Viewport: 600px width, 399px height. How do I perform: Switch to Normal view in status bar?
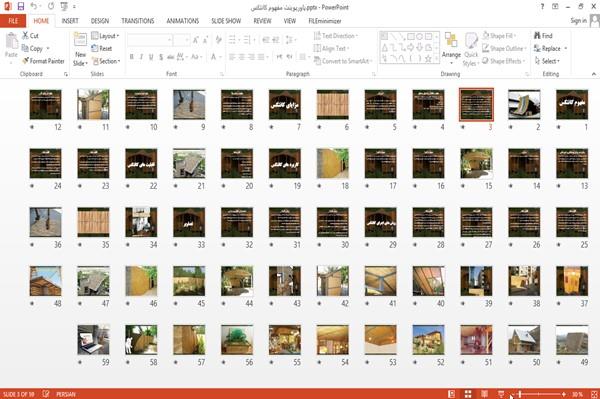coord(452,394)
